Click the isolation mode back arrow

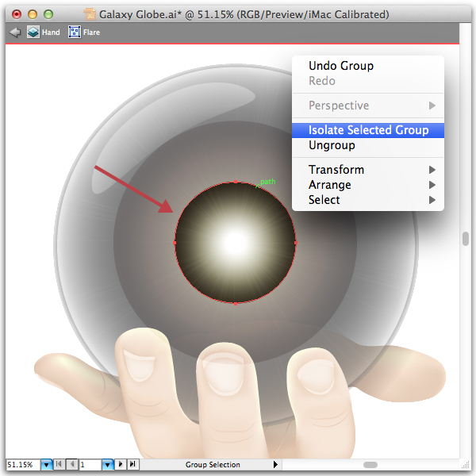14,33
